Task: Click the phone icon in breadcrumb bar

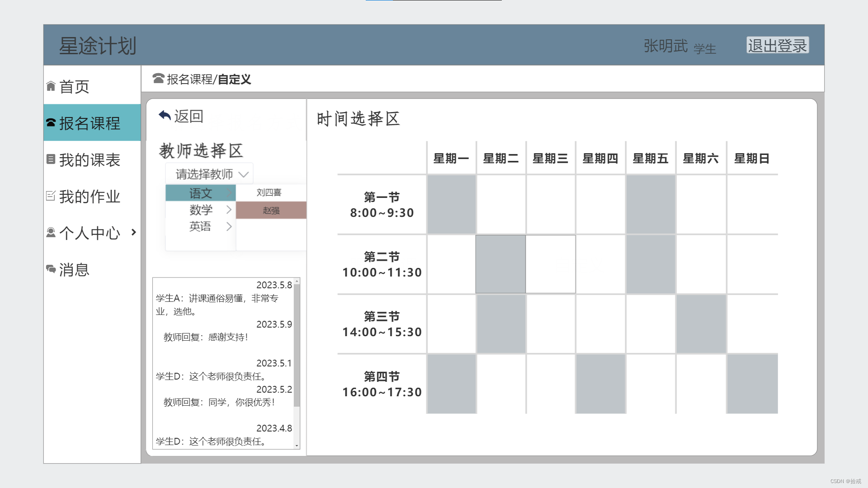Action: (158, 79)
